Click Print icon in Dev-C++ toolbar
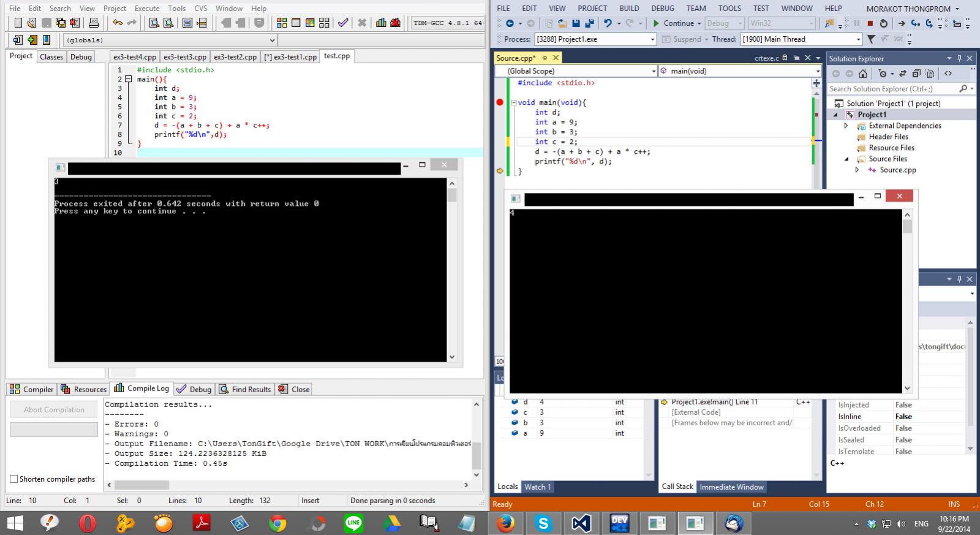 94,23
